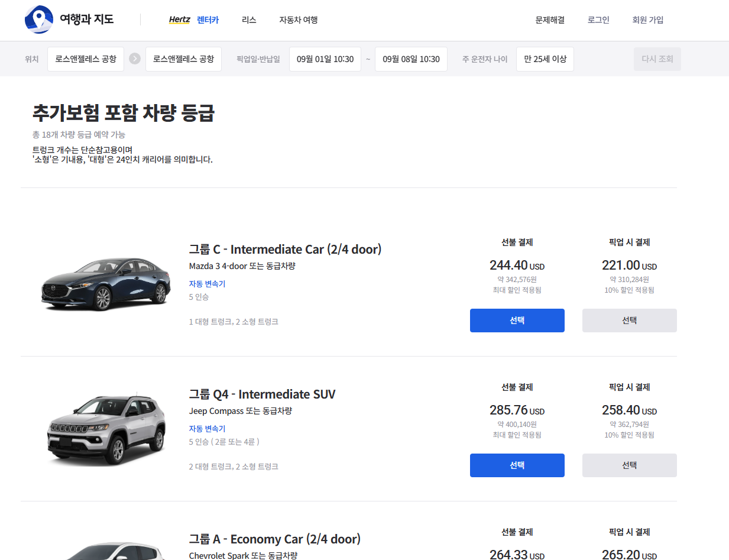Open the 회원 가입 sign-up page
Viewport: 729px width, 560px height.
click(x=648, y=20)
